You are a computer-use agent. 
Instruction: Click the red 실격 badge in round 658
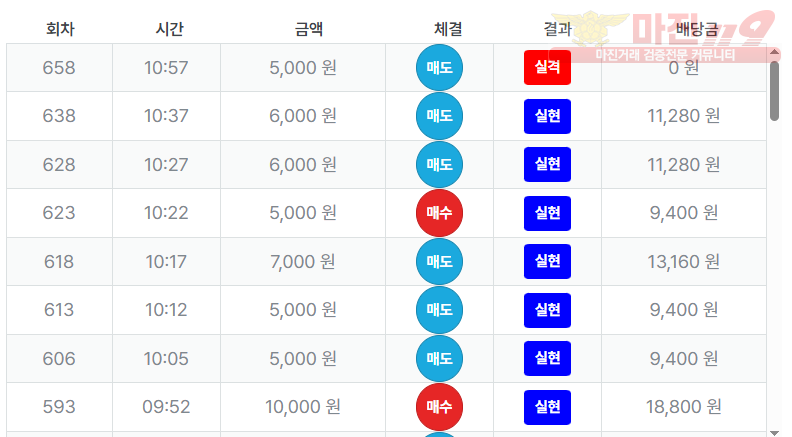(547, 68)
